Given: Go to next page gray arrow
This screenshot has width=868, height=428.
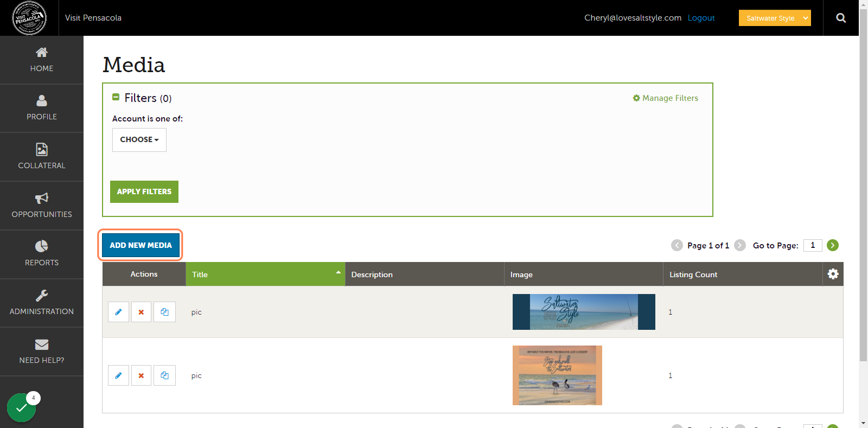Looking at the screenshot, I should (x=740, y=245).
